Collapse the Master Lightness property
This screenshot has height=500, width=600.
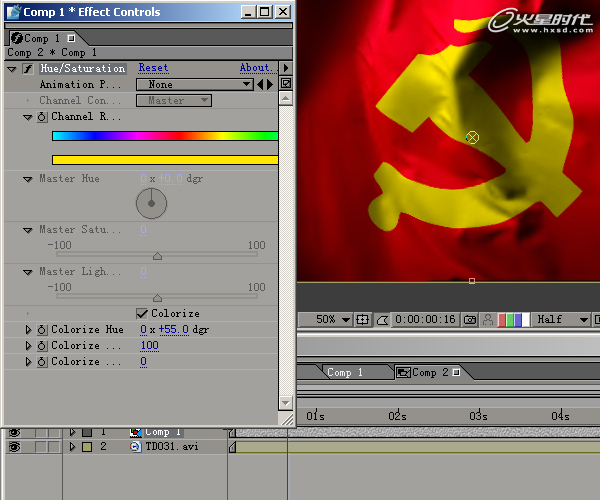[28, 272]
